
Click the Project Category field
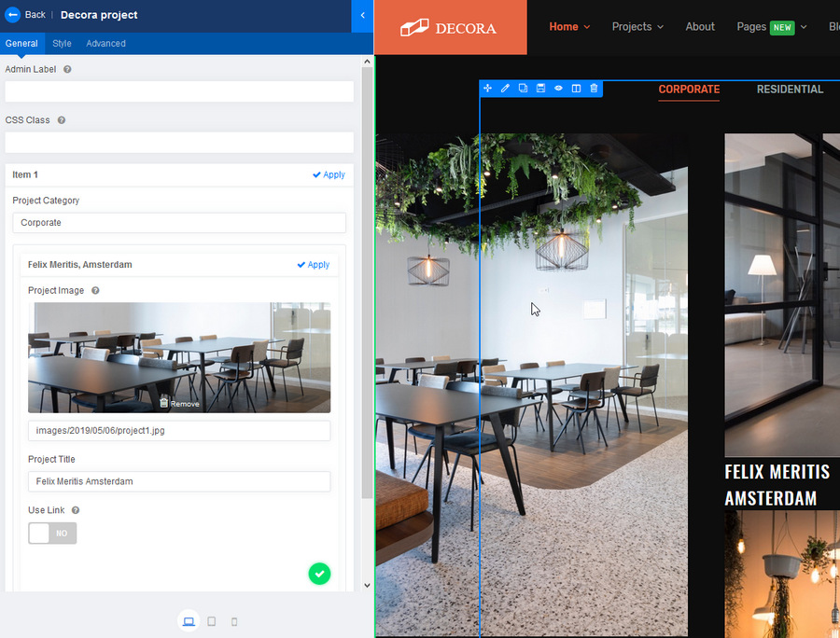[x=179, y=223]
